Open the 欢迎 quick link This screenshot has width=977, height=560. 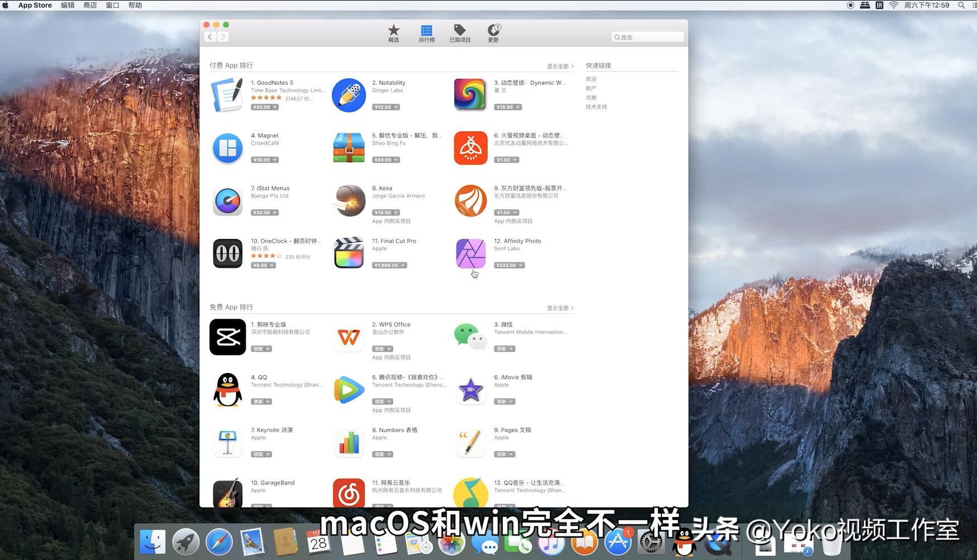pos(591,79)
